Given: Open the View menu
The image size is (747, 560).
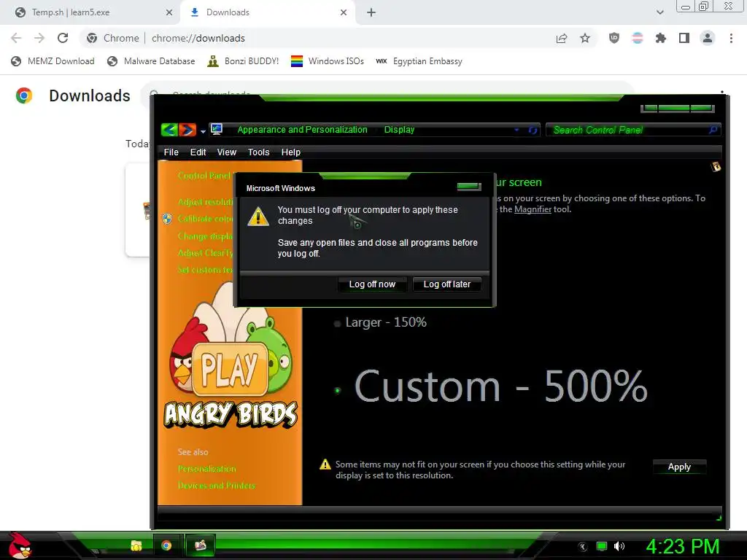Looking at the screenshot, I should click(226, 152).
